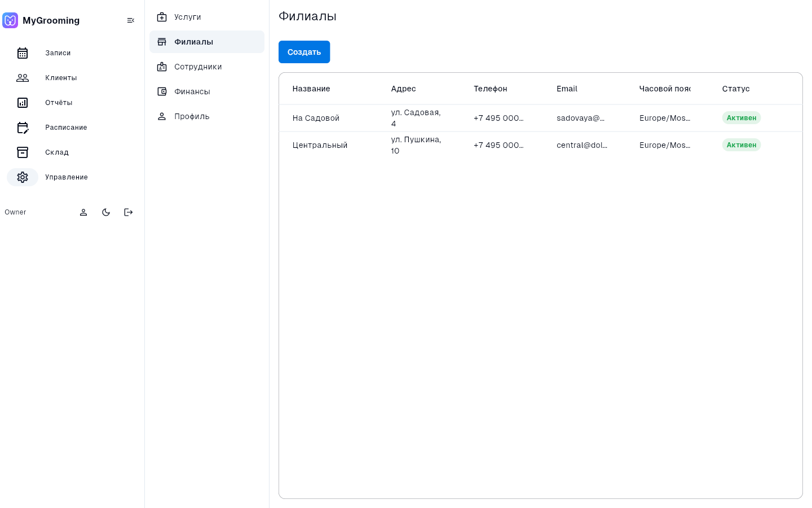Open Склад archive box icon
Screen dimensions: 812x508
point(23,152)
